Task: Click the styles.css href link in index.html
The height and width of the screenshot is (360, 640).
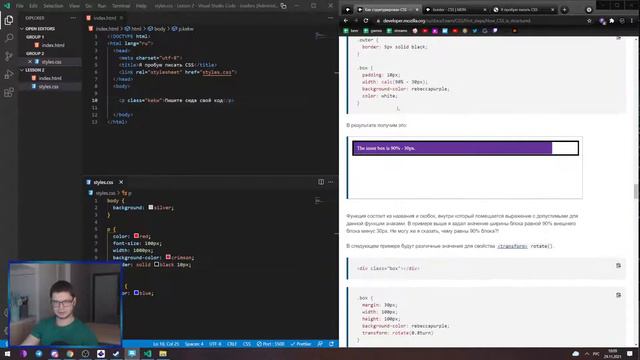Action: [217, 72]
